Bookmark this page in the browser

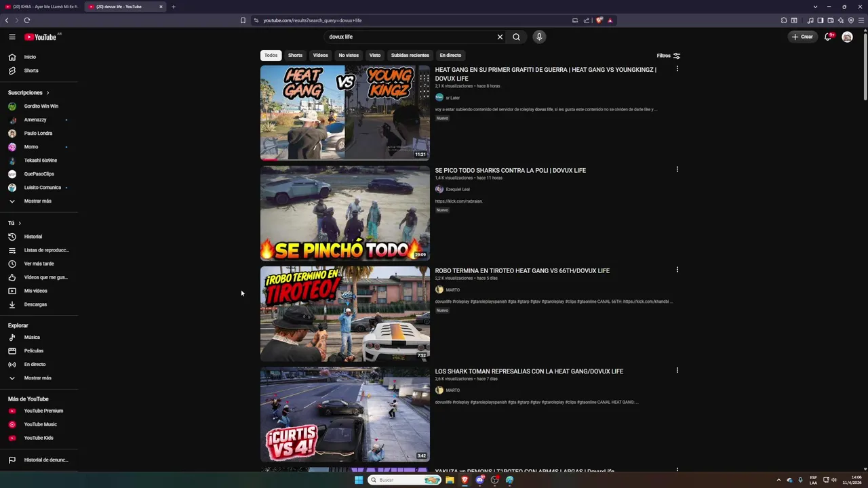[243, 20]
